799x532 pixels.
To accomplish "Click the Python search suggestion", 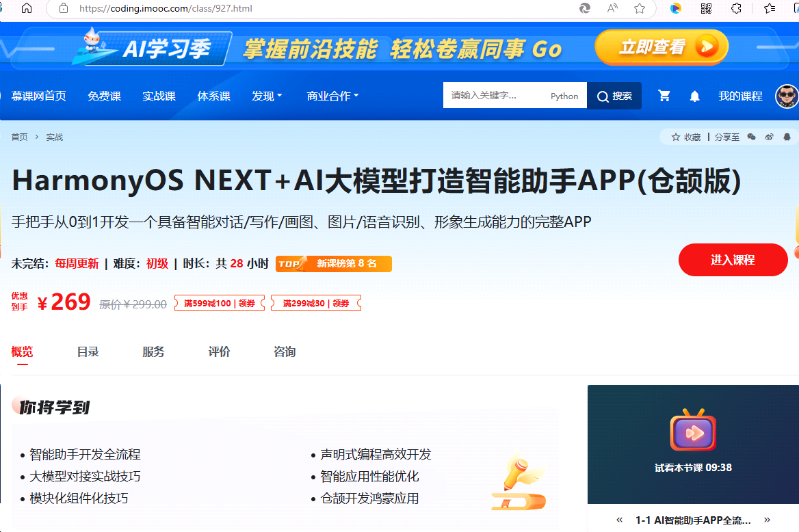I will click(564, 96).
